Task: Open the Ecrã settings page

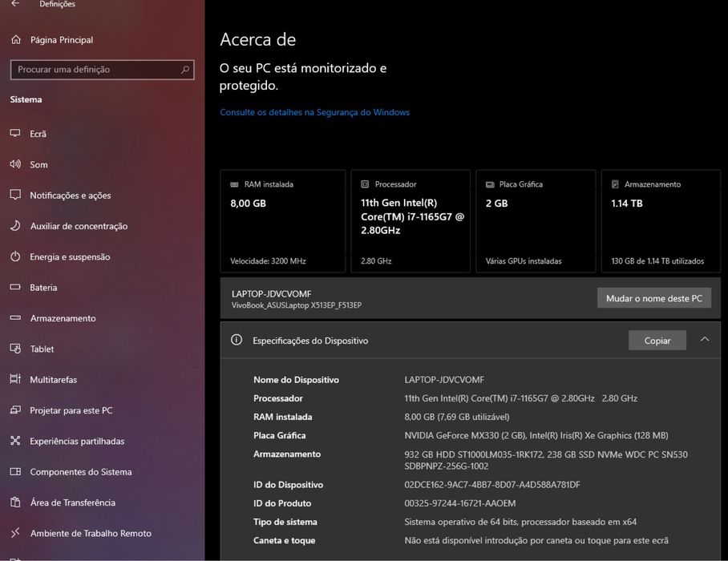Action: coord(38,134)
